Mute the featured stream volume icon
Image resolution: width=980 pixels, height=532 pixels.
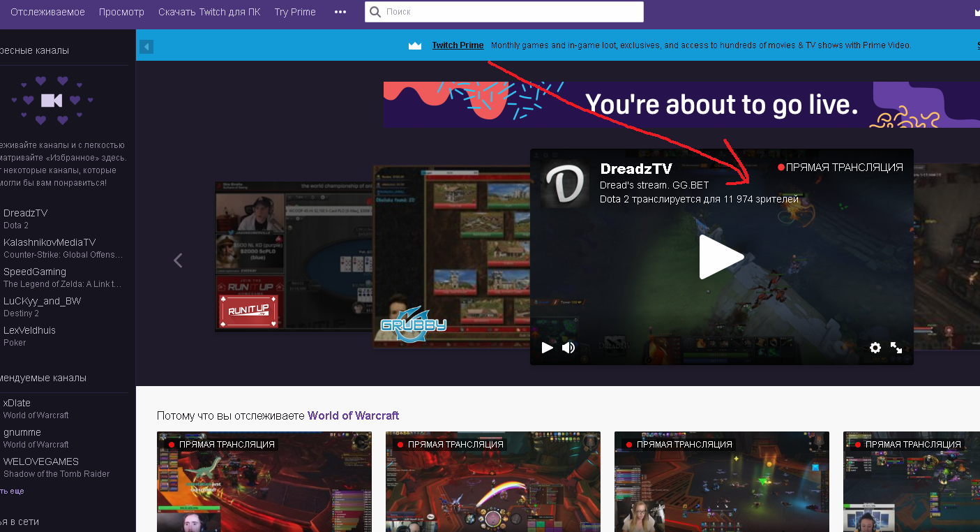(568, 348)
